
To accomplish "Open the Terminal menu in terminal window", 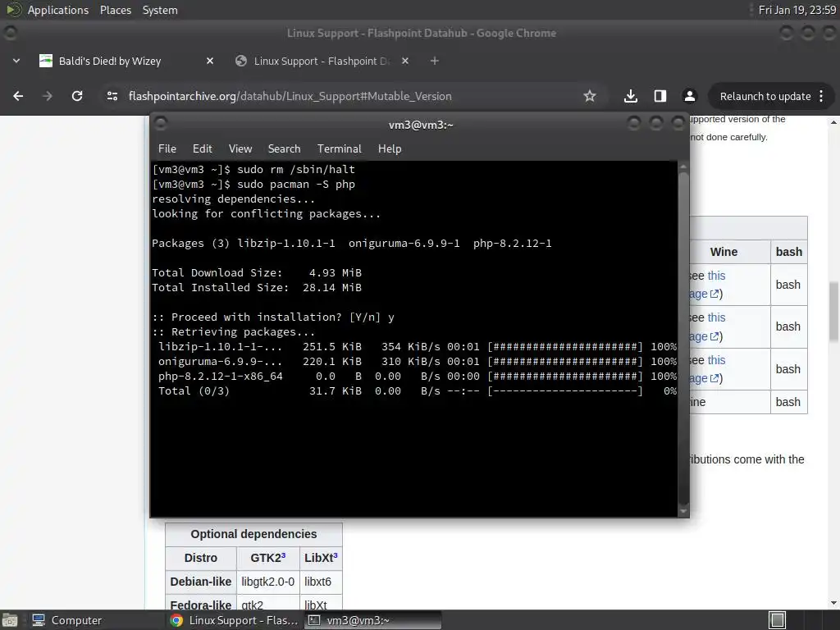I will 339,148.
